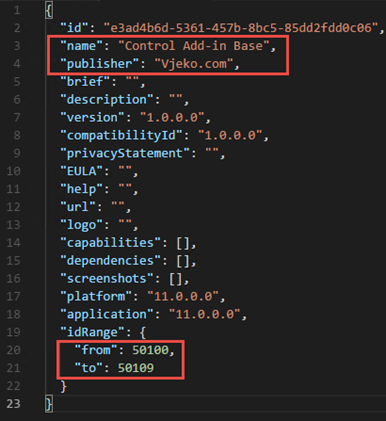The height and width of the screenshot is (421, 386).
Task: Click the "version" value 1.0.0.0
Action: [172, 117]
